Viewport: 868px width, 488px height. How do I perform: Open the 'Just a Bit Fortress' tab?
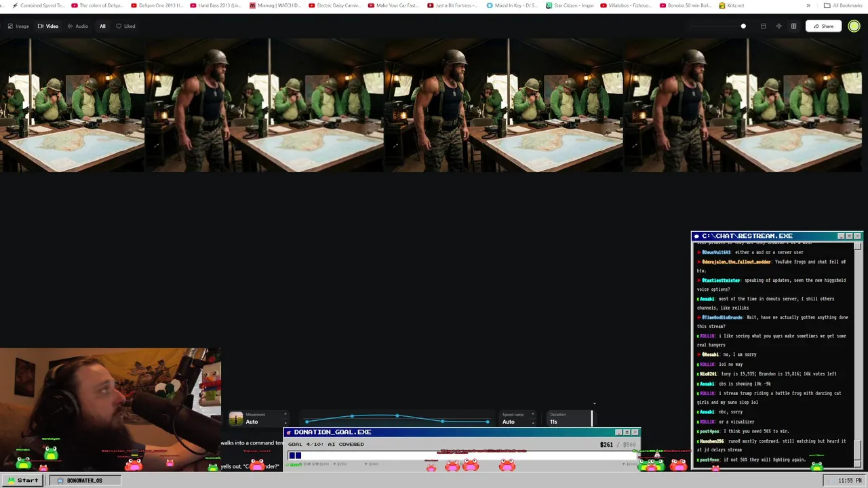coord(454,5)
